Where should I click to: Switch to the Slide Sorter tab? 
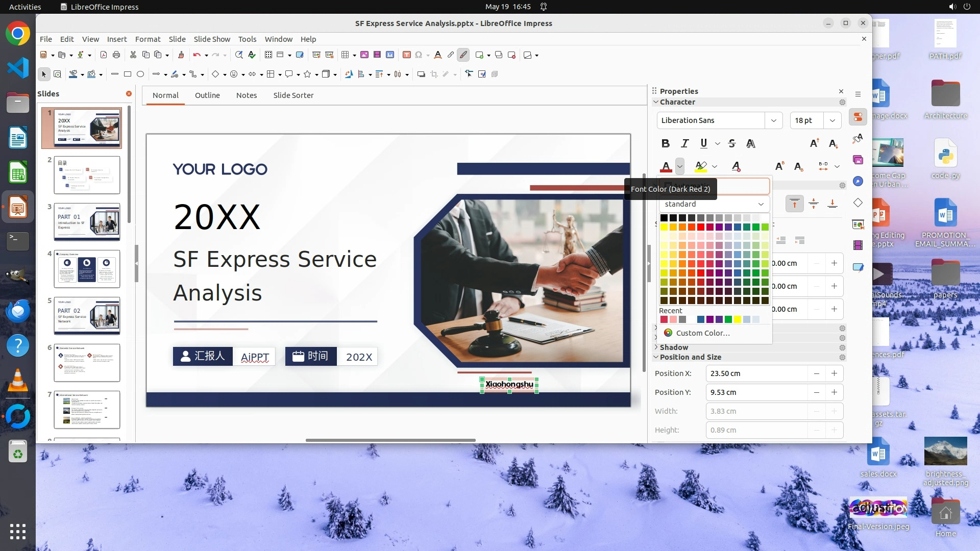pos(293,95)
